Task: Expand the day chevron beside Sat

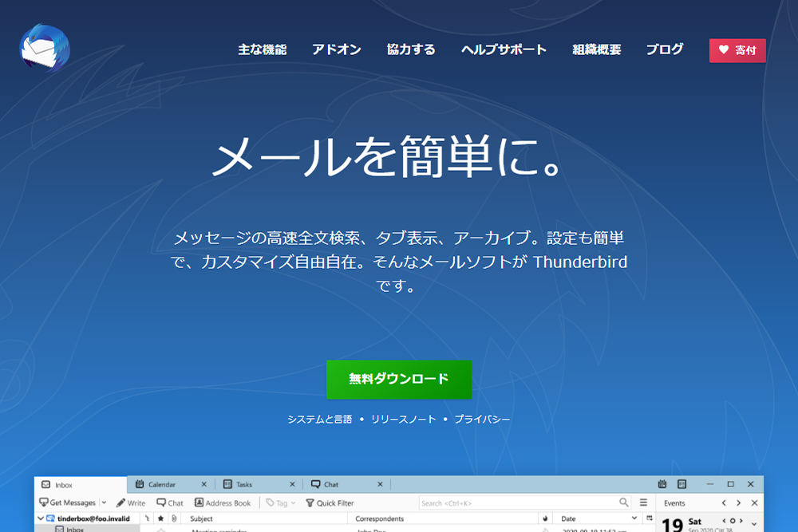Action: coord(754,523)
